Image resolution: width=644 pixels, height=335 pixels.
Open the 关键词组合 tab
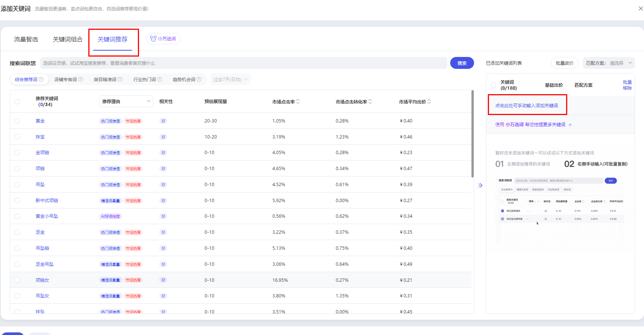click(x=67, y=39)
